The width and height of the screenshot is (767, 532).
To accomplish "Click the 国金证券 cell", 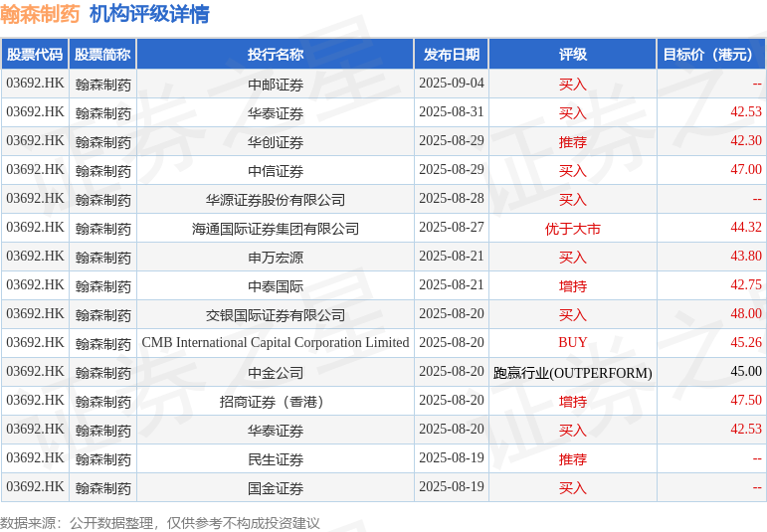I will 276,488.
